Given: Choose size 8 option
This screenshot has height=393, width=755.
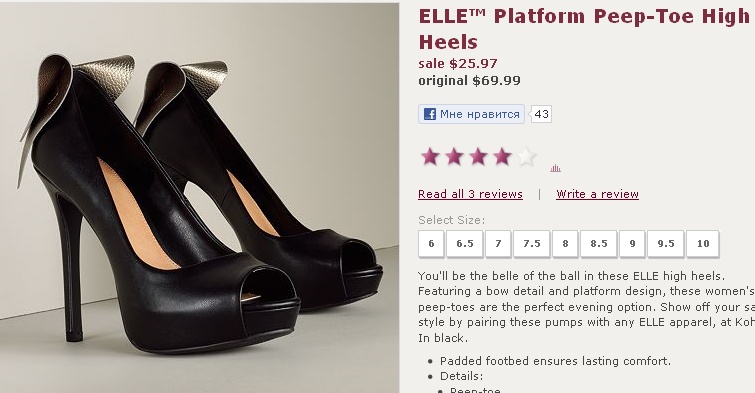Looking at the screenshot, I should pos(565,244).
